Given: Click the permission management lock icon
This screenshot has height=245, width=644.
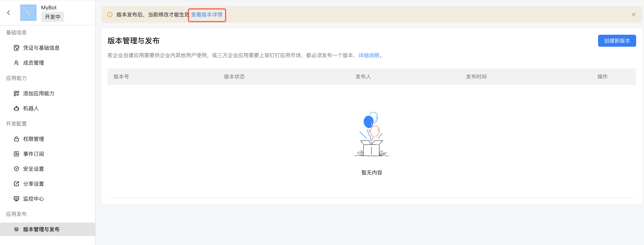Looking at the screenshot, I should tap(16, 139).
